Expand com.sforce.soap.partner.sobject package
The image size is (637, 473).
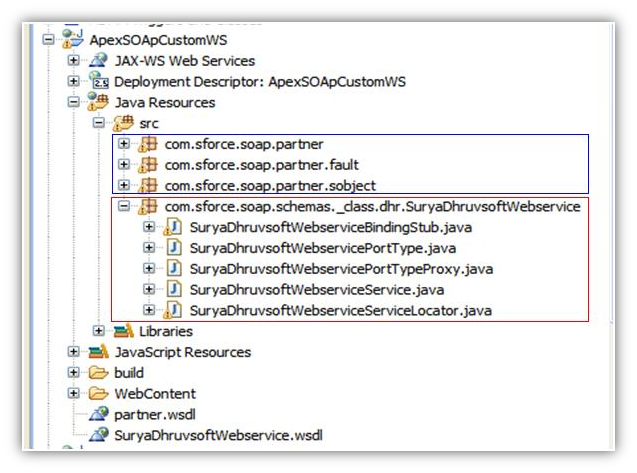click(x=124, y=185)
